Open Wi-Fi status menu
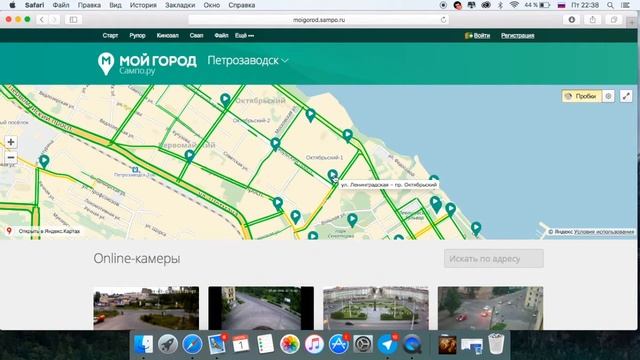640x360 pixels. tap(514, 5)
